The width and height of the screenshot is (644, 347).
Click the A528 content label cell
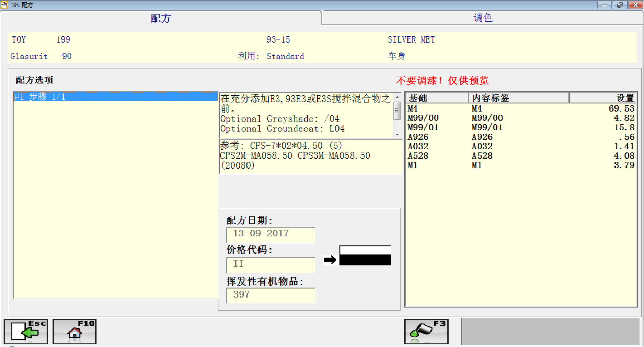pos(482,156)
